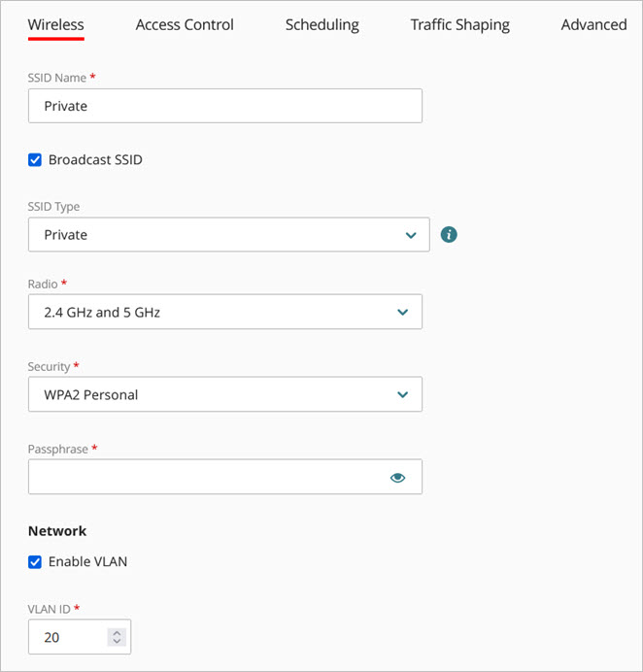Expand the 2.4 GHz and 5 GHz radio dropdown

click(x=214, y=312)
